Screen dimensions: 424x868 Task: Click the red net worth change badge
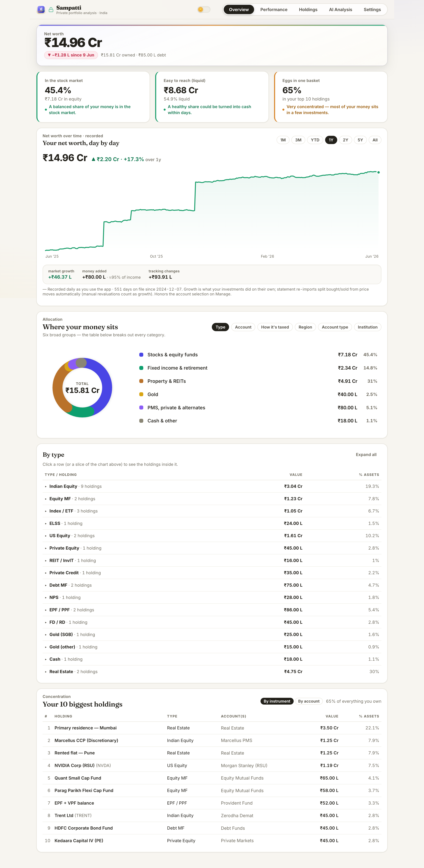(71, 55)
